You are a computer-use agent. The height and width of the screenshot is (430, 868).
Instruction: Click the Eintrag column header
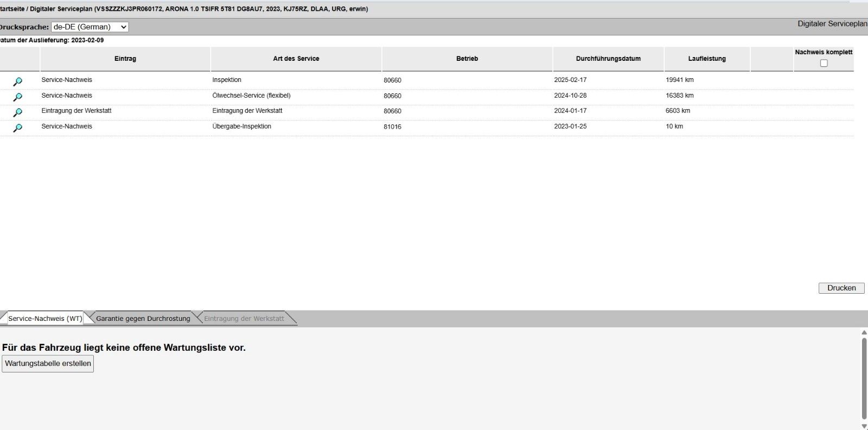pos(125,59)
